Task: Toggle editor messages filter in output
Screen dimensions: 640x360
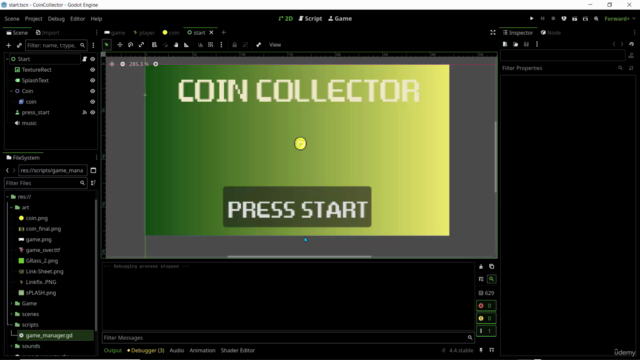Action: click(x=486, y=331)
